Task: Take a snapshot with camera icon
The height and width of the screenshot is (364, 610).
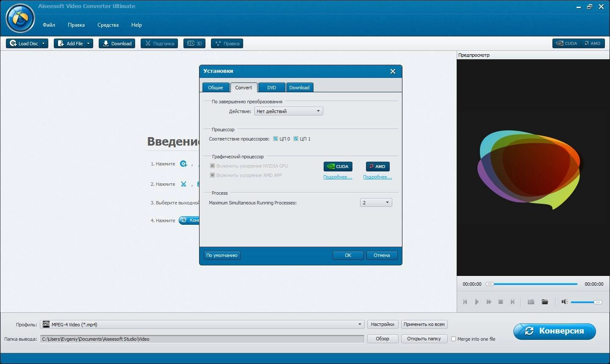Action: coord(531,302)
